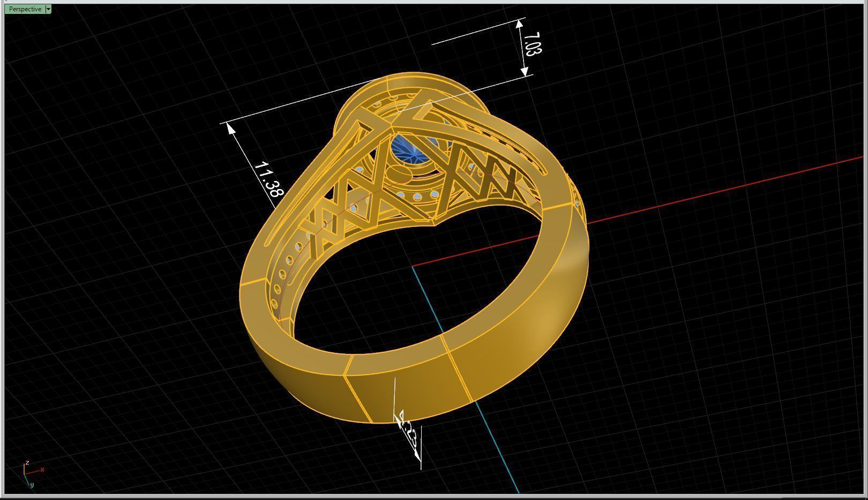
Task: Click the blue gemstone in the ring
Action: pyautogui.click(x=410, y=149)
